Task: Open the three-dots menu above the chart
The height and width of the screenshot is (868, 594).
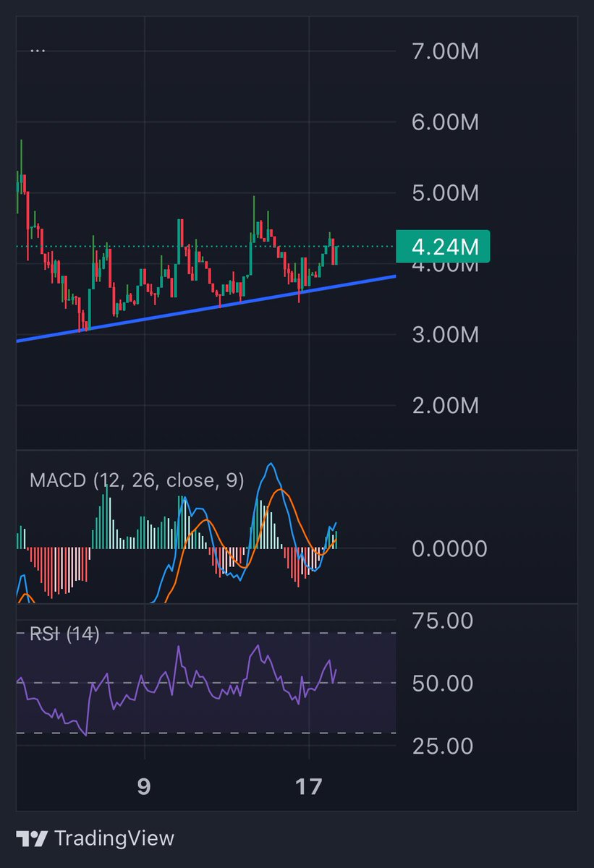Action: (x=38, y=51)
